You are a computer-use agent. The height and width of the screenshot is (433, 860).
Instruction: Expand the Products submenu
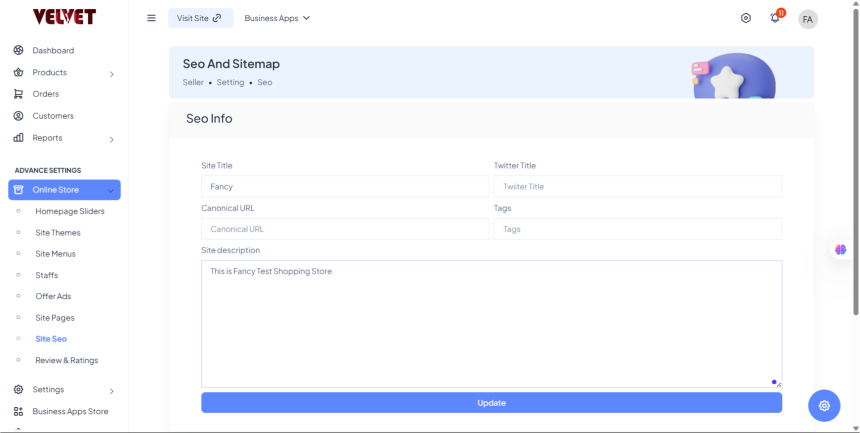click(111, 73)
